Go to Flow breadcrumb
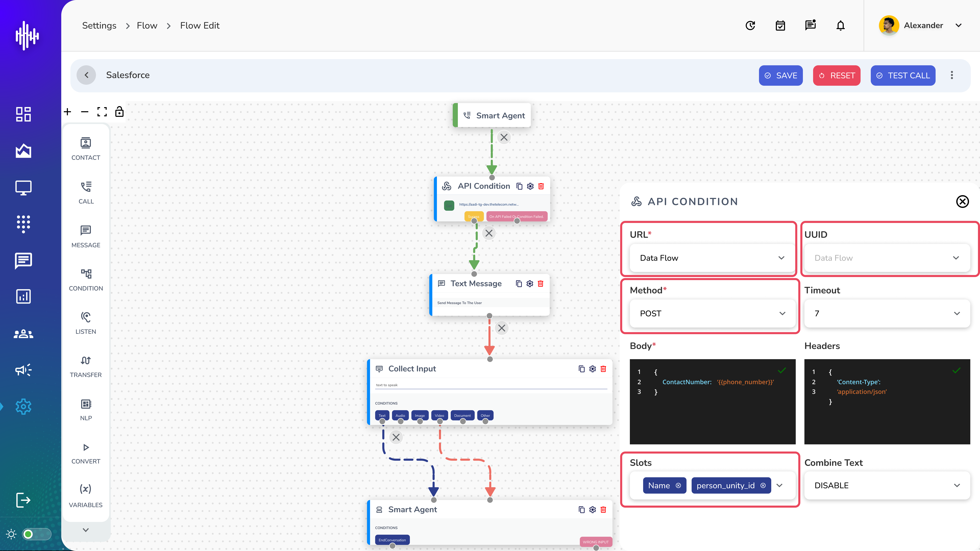980x551 pixels. point(147,26)
